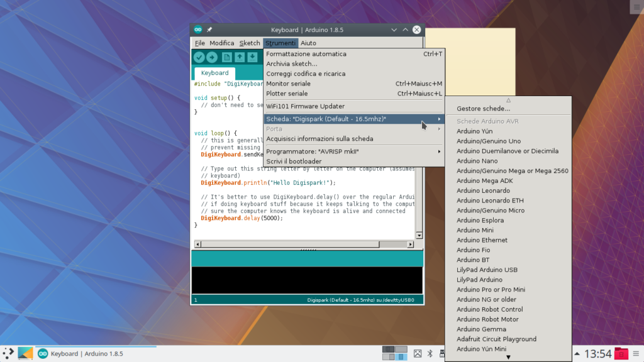
Task: Select Arduino/Genuino Uno board
Action: [x=508, y=141]
